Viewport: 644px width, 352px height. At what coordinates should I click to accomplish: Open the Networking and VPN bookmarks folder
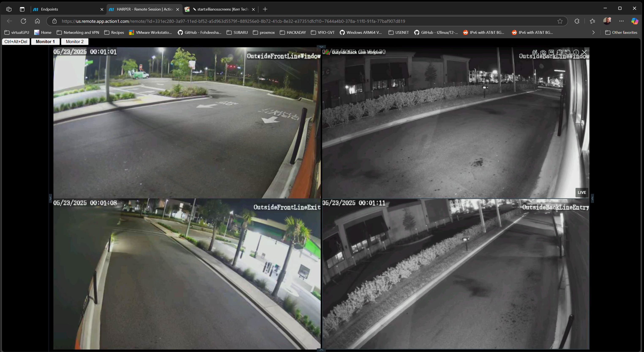[x=78, y=33]
